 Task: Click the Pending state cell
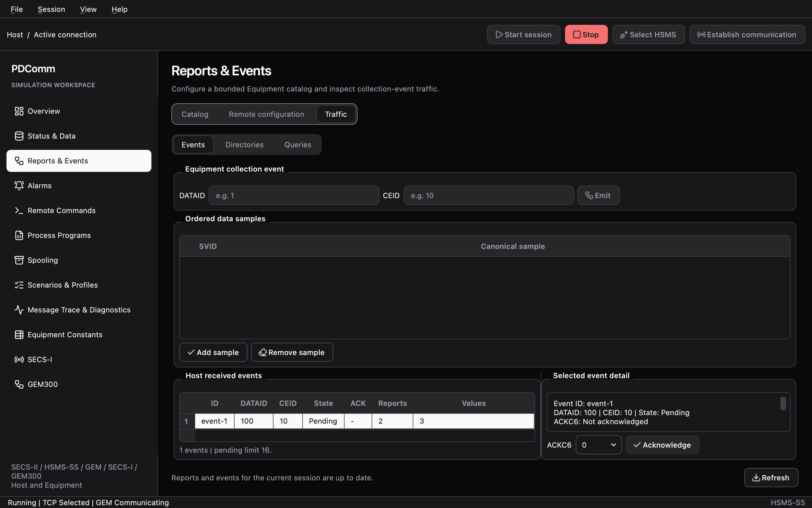(x=323, y=421)
